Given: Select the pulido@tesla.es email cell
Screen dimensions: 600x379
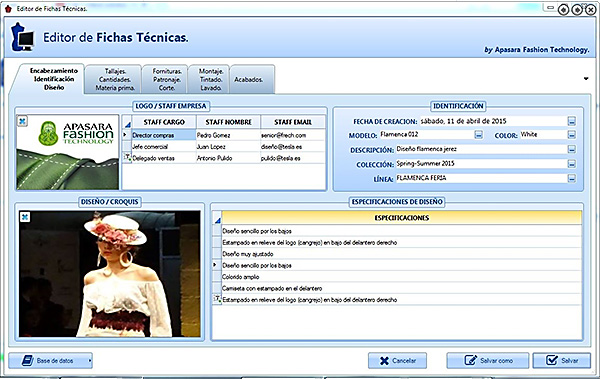Looking at the screenshot, I should click(293, 158).
